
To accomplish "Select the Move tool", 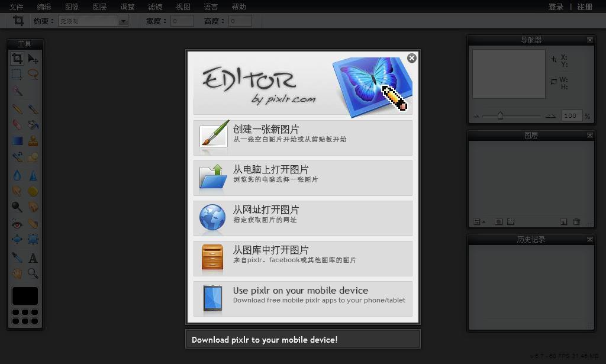I will tap(33, 59).
